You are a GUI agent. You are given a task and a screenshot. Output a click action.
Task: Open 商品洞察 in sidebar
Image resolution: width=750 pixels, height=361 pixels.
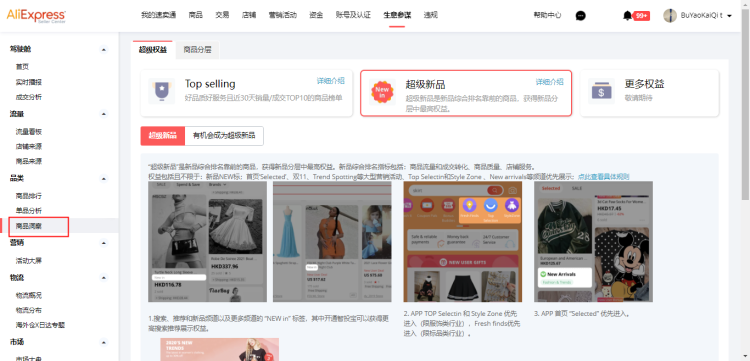click(29, 226)
